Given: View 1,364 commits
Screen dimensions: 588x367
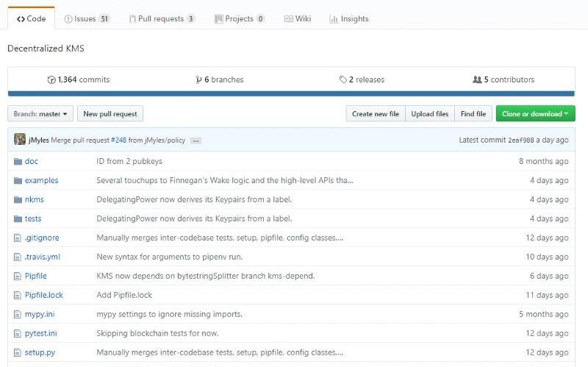Looking at the screenshot, I should [x=79, y=79].
